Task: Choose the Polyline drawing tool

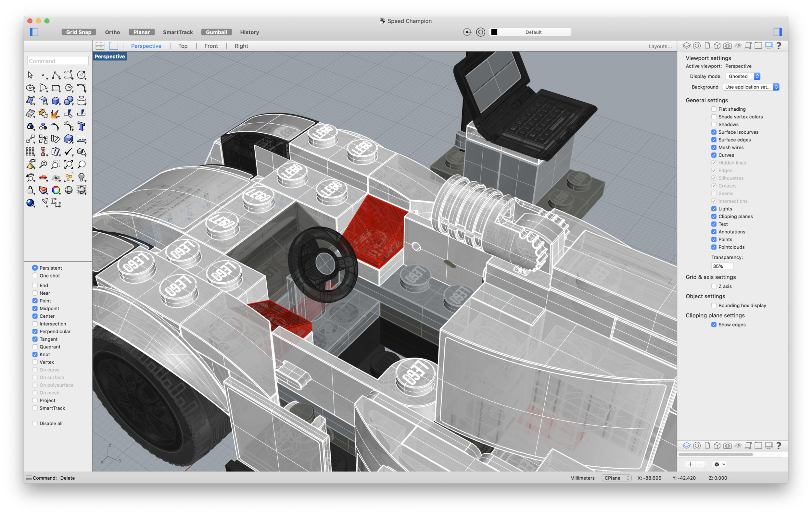Action: [x=56, y=75]
